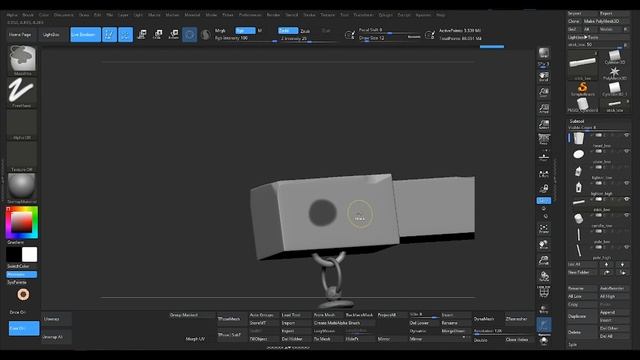Viewport: 640px width, 360px height.
Task: Toggle Edit mode icon
Action: coord(109,35)
